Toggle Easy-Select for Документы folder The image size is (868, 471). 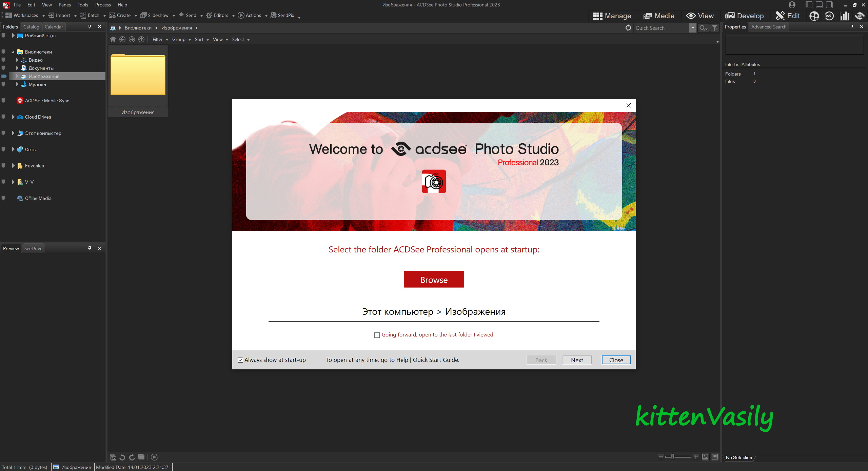[x=3, y=68]
